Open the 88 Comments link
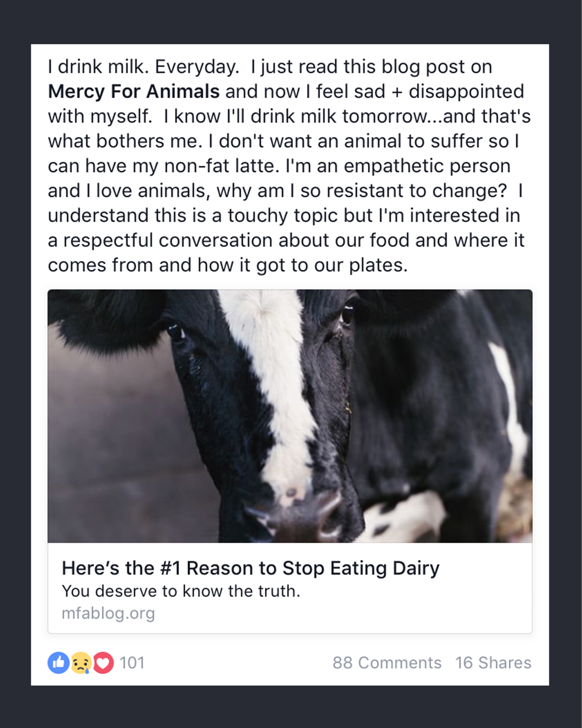The width and height of the screenshot is (582, 728). pos(387,663)
